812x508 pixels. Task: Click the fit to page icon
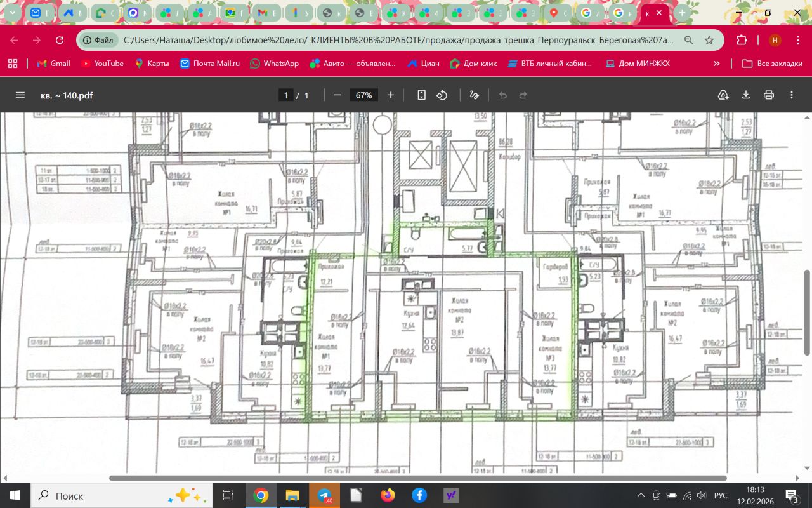click(x=421, y=95)
